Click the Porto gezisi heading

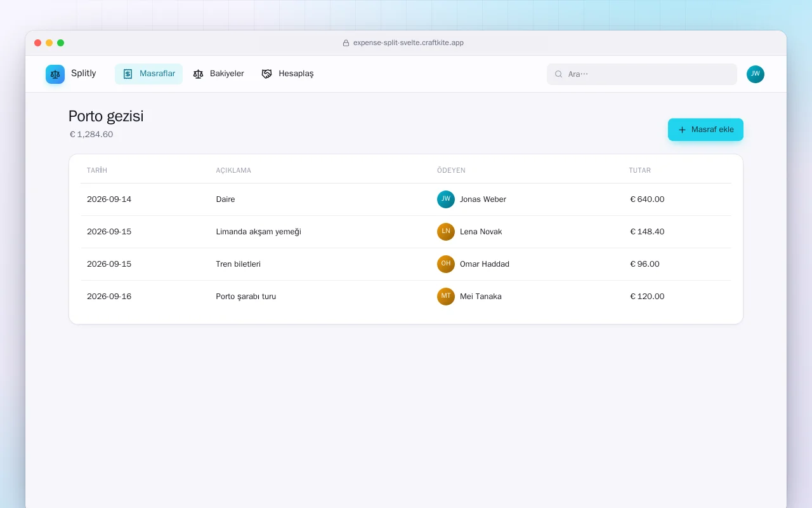(x=106, y=116)
